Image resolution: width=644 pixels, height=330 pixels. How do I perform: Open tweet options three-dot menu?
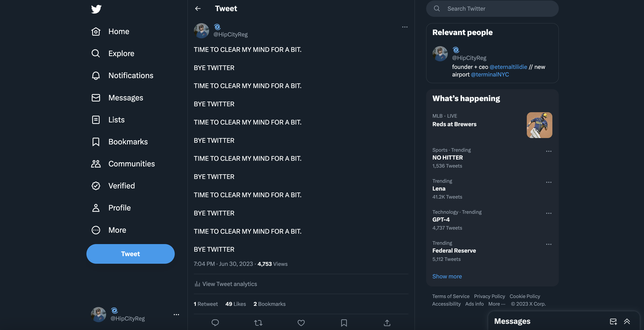[x=405, y=27]
